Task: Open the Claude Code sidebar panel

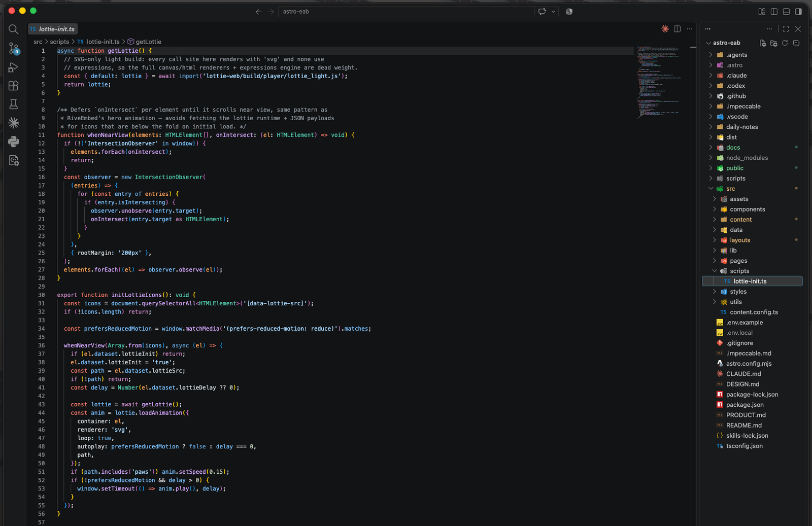Action: [14, 123]
